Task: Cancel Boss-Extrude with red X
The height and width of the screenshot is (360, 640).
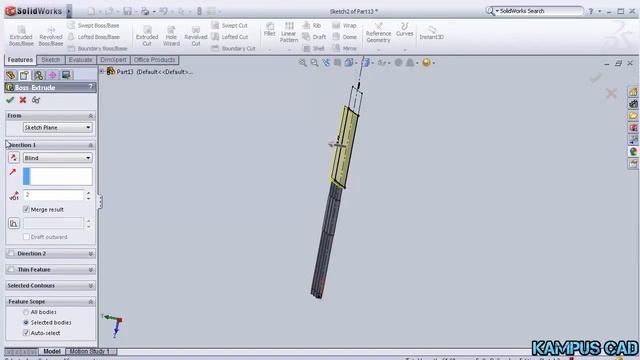Action: pyautogui.click(x=23, y=100)
